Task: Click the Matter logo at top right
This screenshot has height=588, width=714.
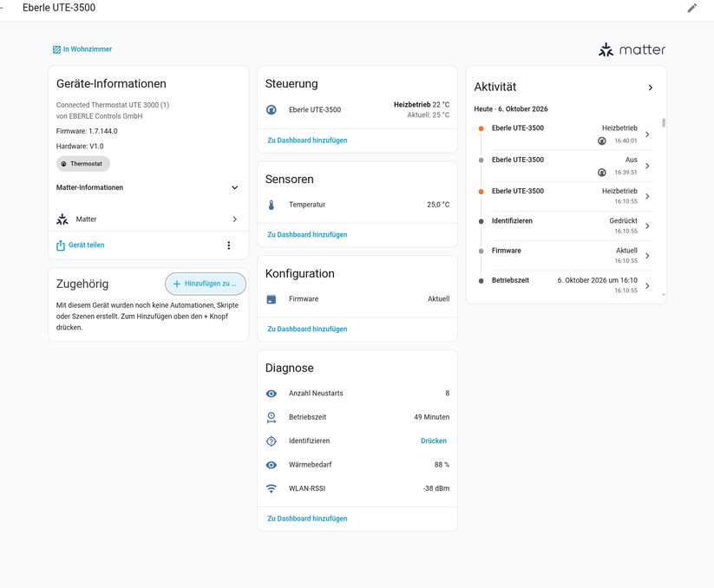Action: click(632, 49)
